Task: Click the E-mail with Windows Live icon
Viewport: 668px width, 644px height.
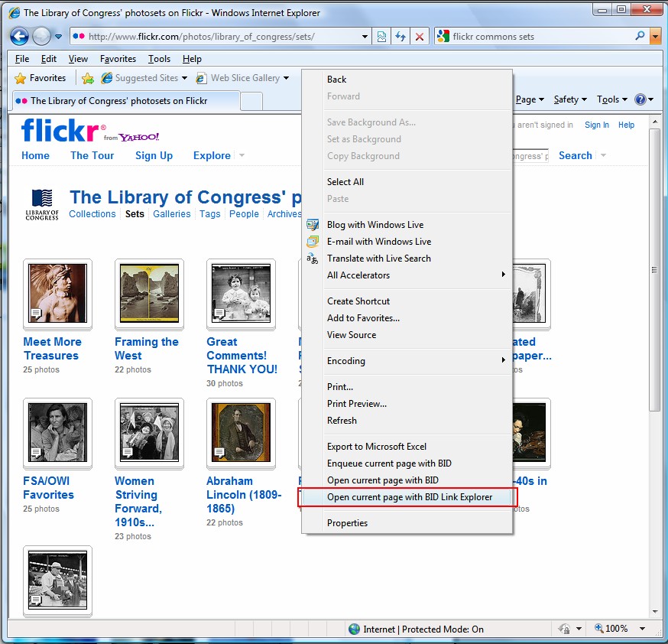Action: click(313, 242)
